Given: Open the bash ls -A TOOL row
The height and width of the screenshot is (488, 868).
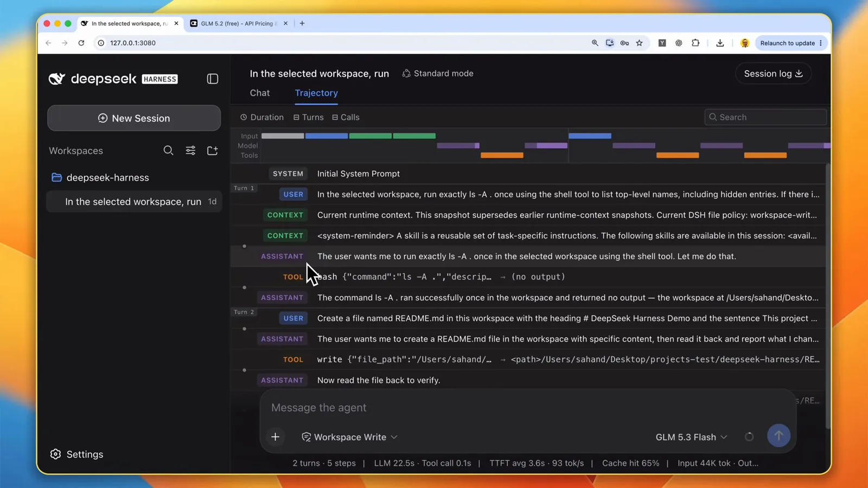Looking at the screenshot, I should 528,277.
